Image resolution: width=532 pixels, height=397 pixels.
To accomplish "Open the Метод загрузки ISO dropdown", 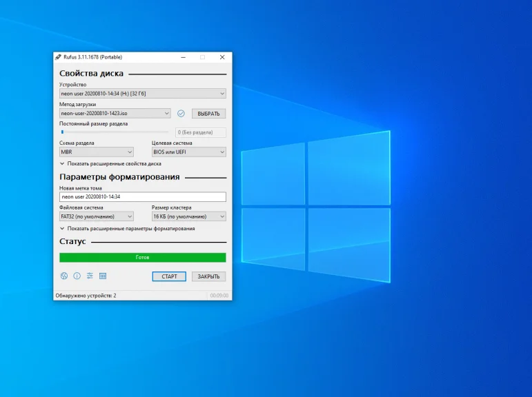I will (x=115, y=113).
